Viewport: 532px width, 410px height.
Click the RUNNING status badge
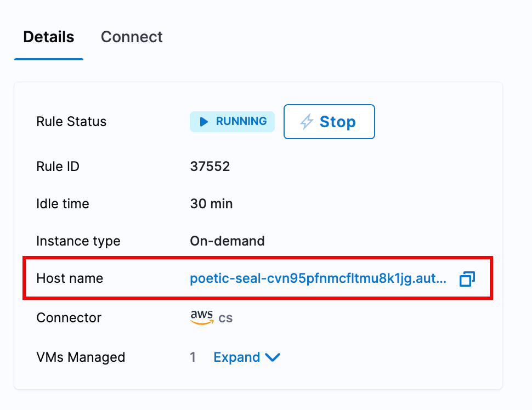232,122
